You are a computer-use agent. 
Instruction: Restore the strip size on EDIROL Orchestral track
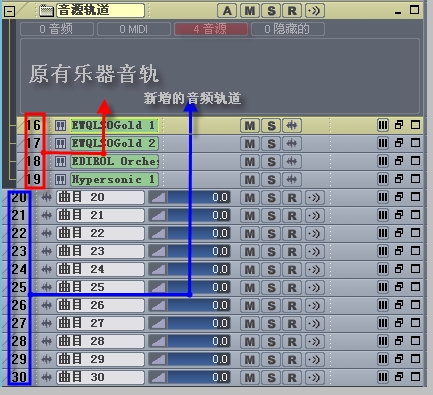click(x=399, y=161)
